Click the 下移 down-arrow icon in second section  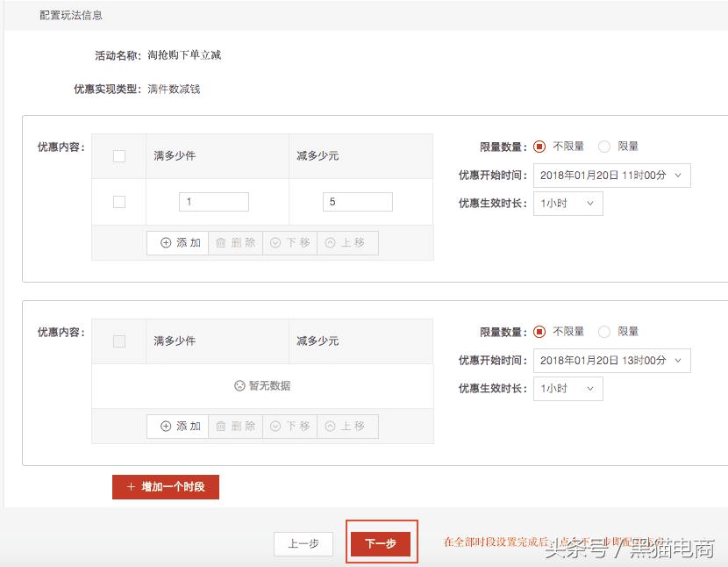[274, 427]
